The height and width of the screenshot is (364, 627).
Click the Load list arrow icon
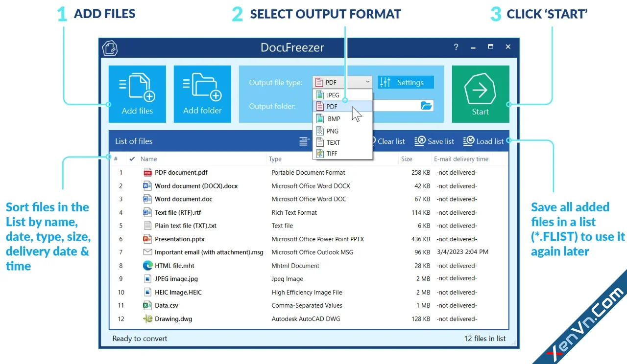click(469, 141)
